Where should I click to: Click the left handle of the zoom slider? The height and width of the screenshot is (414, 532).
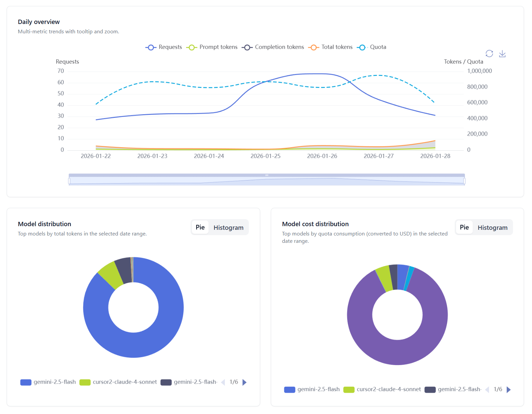tap(69, 181)
